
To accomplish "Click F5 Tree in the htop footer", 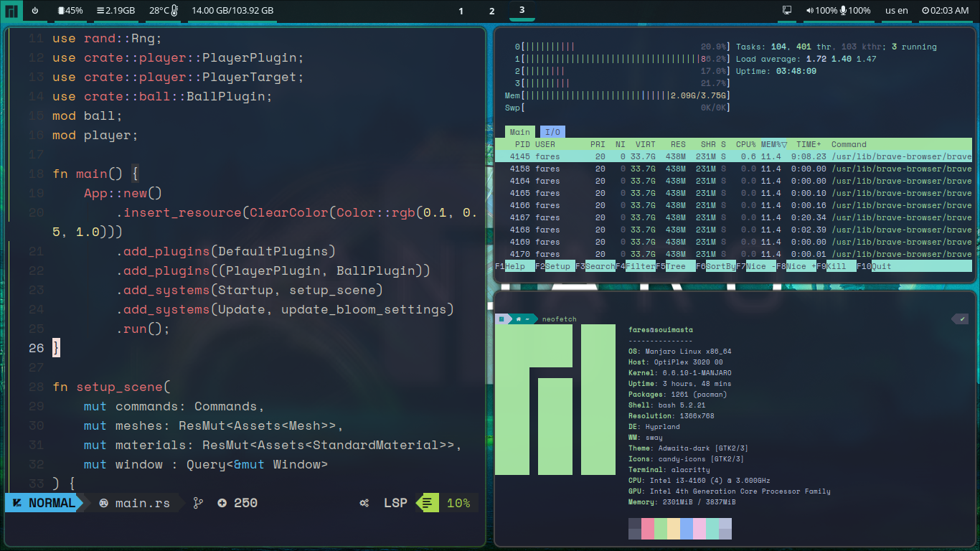I will [x=675, y=266].
